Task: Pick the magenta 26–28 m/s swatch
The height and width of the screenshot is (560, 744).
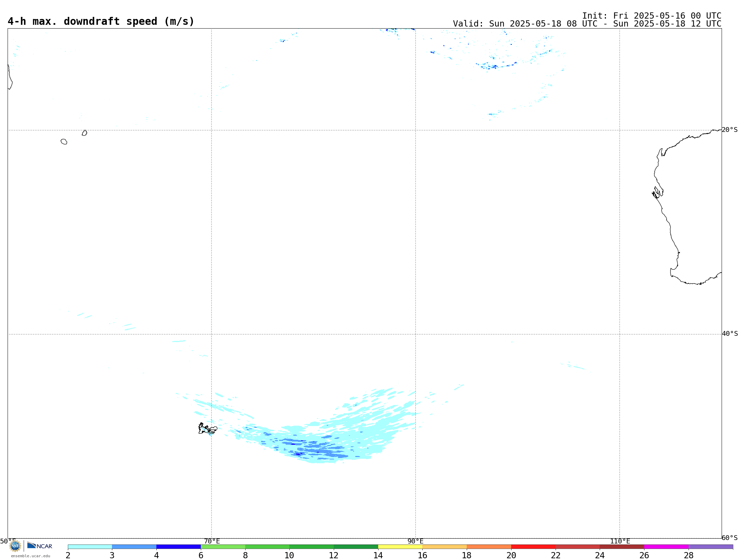Action: (x=666, y=547)
